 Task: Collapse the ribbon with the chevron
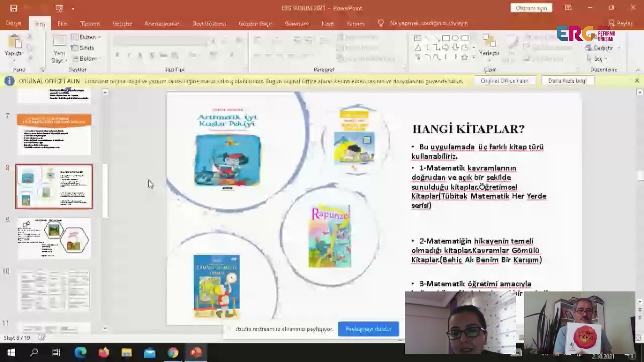pos(638,70)
